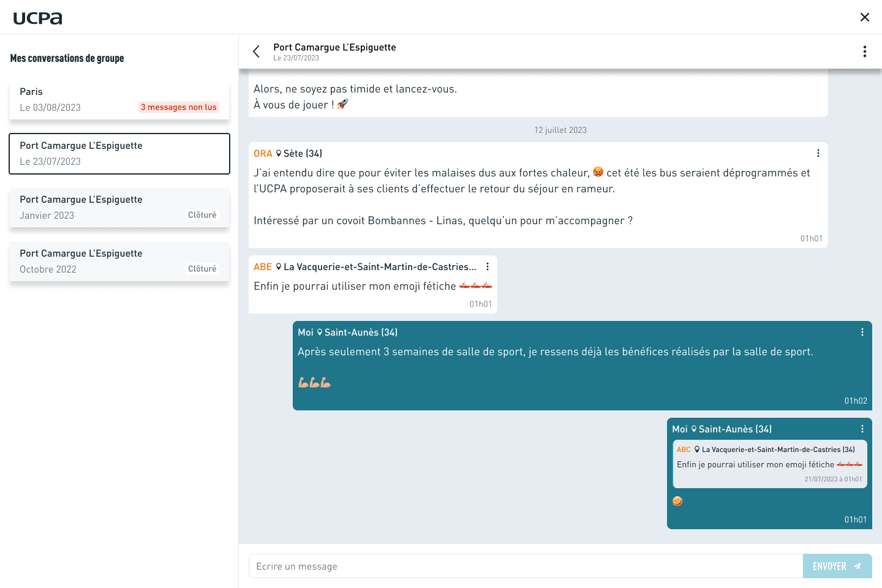This screenshot has width=882, height=588.
Task: Send the message with ENVOYER button
Action: click(837, 566)
